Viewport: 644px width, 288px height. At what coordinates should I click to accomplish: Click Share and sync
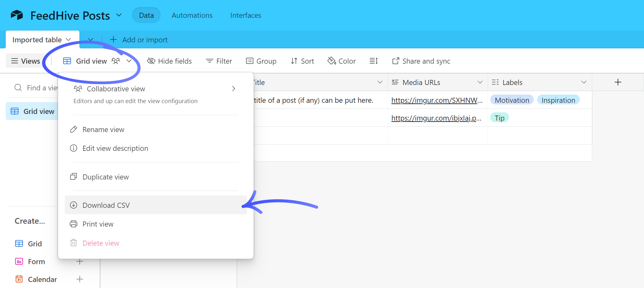click(421, 61)
